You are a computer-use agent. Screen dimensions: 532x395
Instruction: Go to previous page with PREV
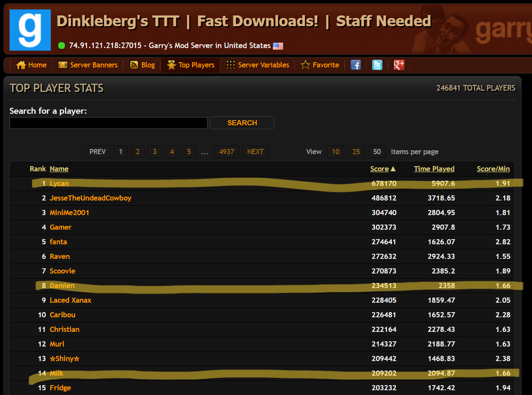pos(97,152)
